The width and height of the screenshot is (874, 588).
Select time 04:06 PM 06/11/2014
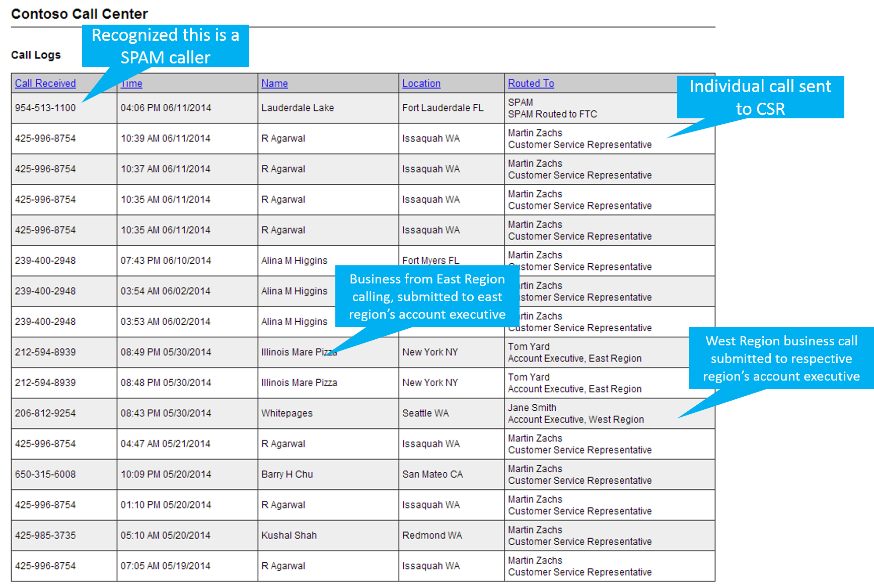coord(166,108)
